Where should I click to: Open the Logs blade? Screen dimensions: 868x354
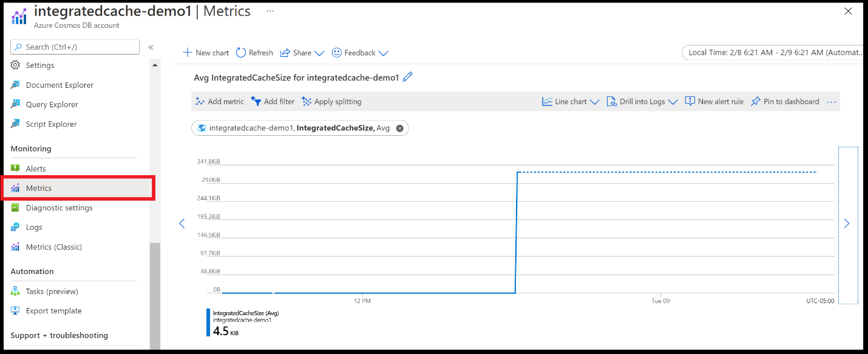click(33, 227)
